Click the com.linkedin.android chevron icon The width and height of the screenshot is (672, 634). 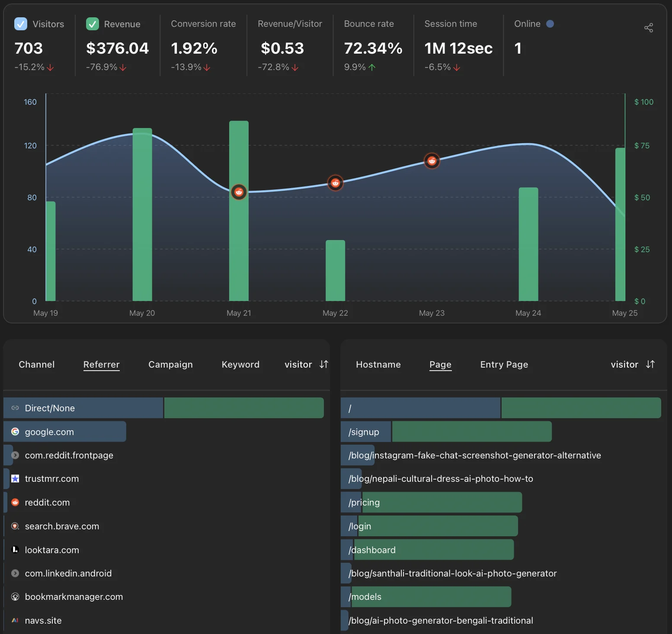15,573
